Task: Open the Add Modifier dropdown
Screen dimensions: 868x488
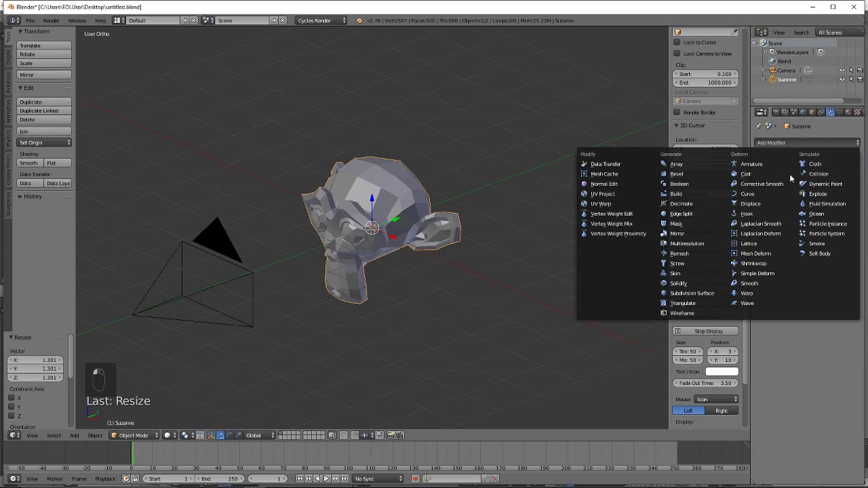Action: 807,142
